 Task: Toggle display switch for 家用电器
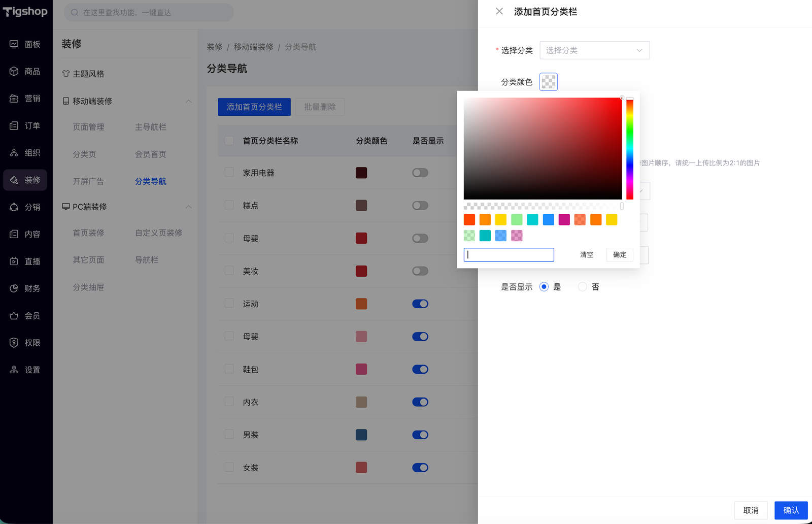pyautogui.click(x=420, y=173)
